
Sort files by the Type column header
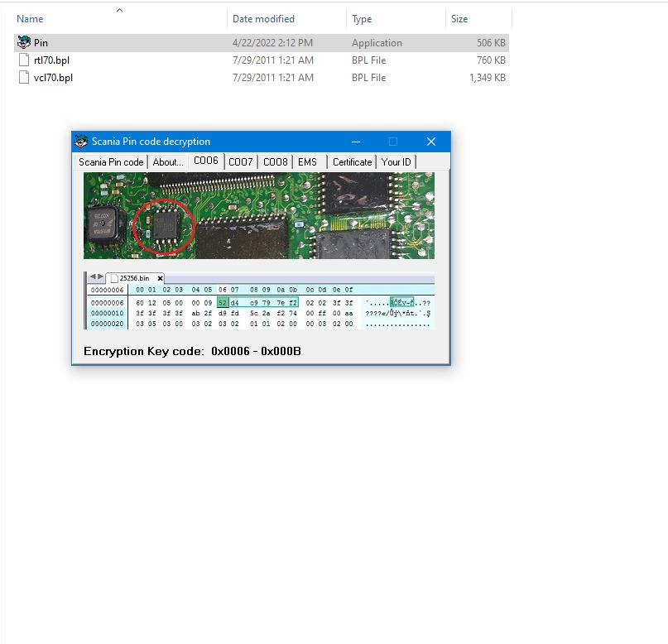(x=362, y=19)
